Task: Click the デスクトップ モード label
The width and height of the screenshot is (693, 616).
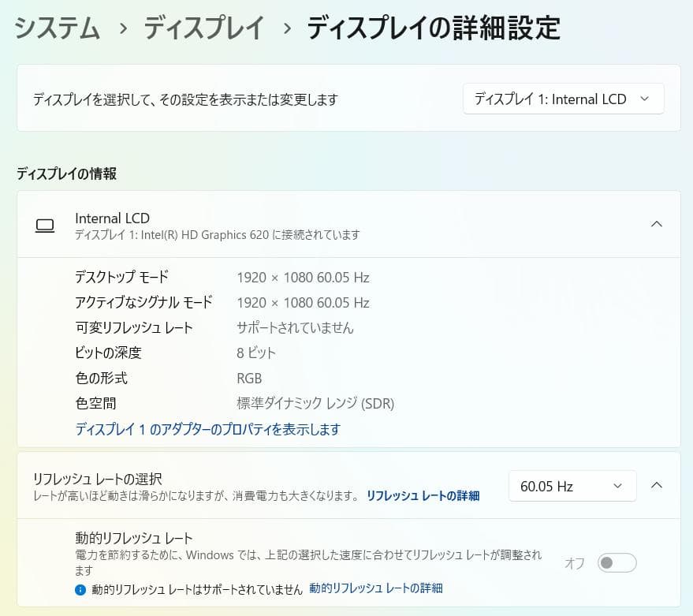Action: 121,278
